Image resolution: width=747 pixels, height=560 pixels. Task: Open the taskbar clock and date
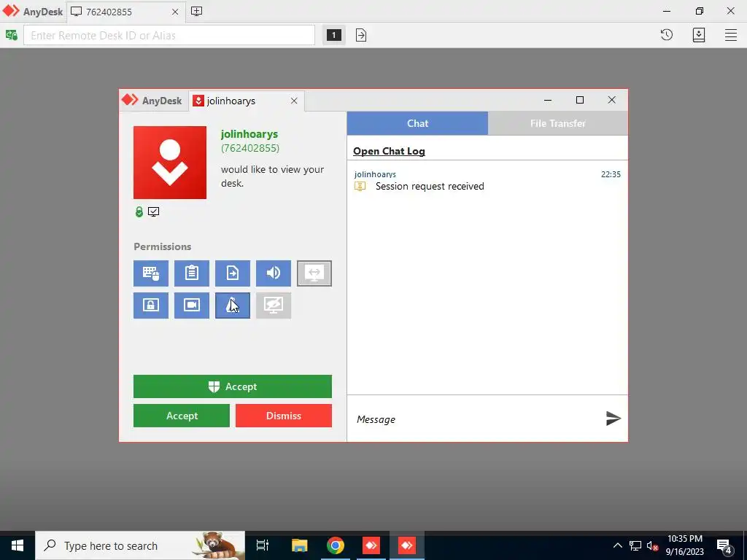(x=684, y=545)
